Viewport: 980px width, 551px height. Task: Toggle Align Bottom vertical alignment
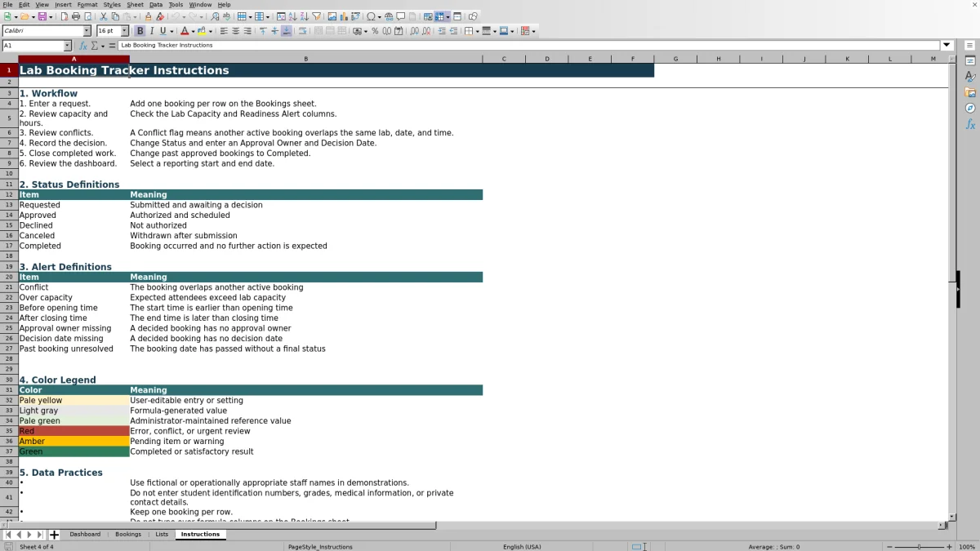286,31
